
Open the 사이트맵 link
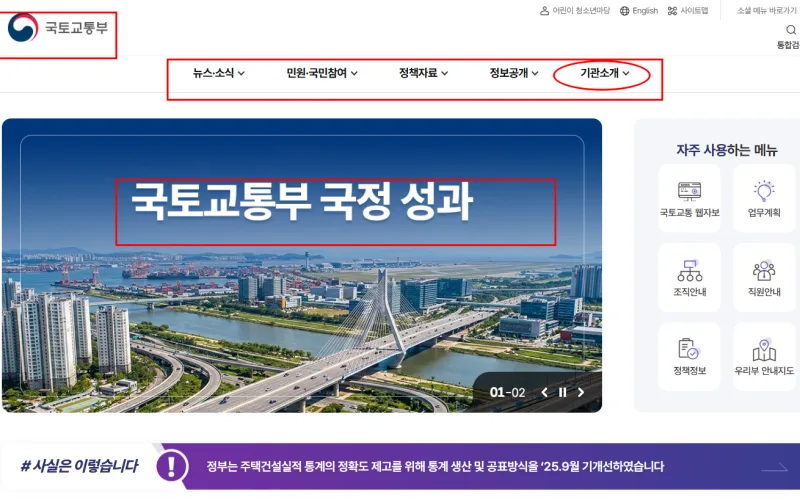click(694, 11)
